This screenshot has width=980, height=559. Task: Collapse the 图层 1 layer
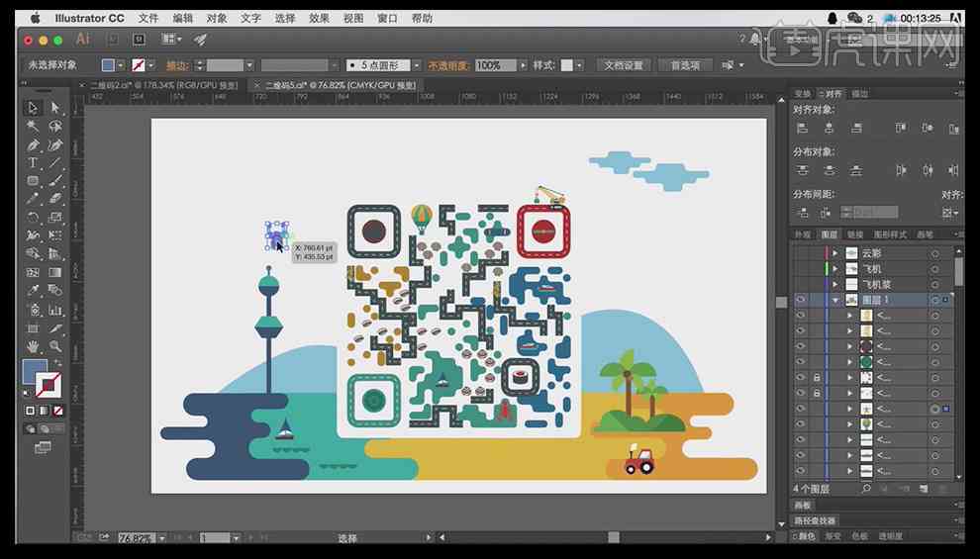[x=835, y=300]
